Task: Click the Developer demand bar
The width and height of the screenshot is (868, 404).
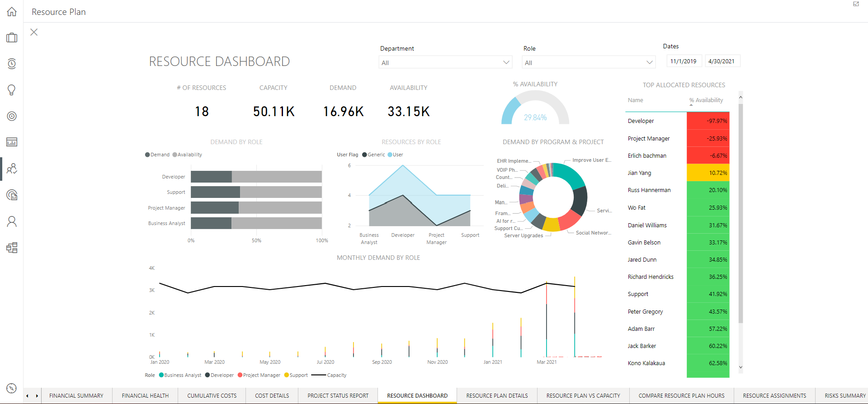Action: pyautogui.click(x=211, y=177)
